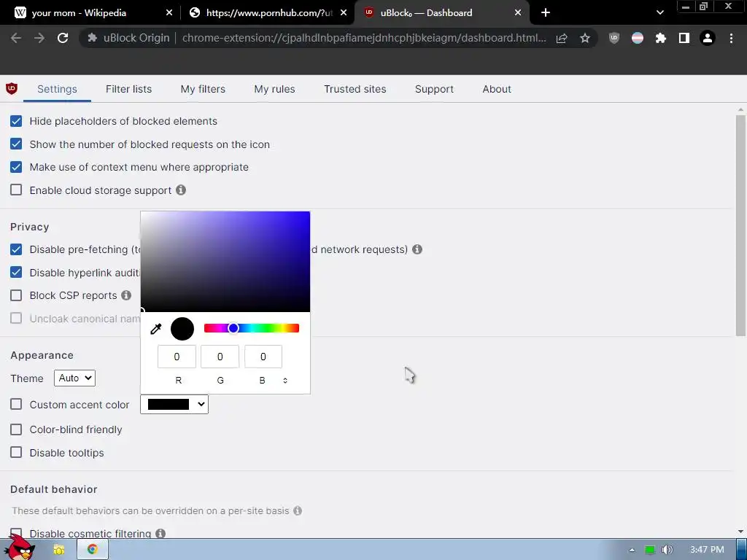Uncheck Hide placeholders of blocked elements
Viewport: 747px width, 560px height.
(16, 121)
